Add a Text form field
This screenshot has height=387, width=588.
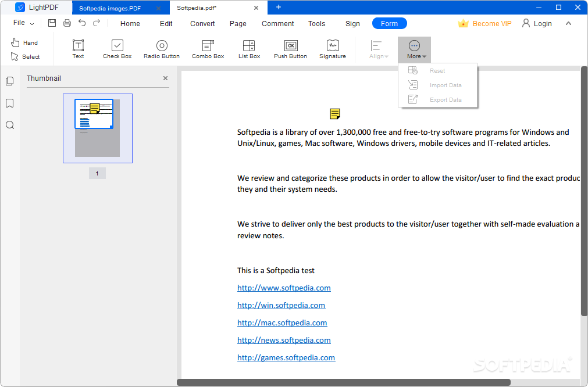(x=78, y=49)
